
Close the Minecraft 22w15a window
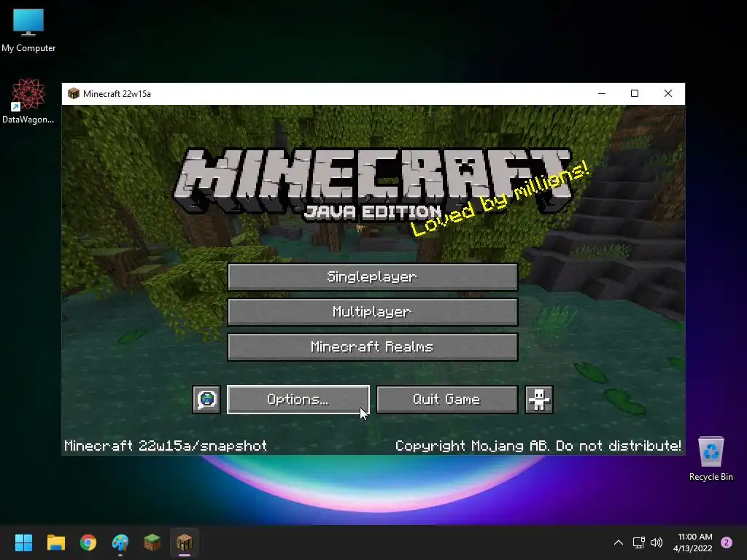(668, 94)
